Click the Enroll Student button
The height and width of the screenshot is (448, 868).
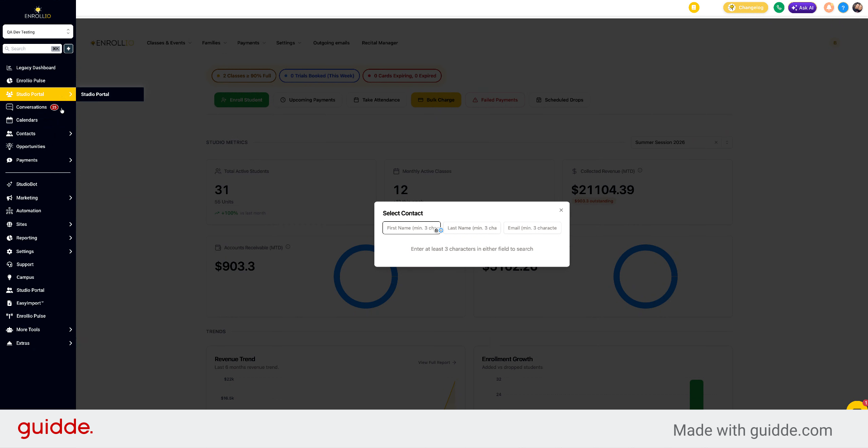[241, 100]
